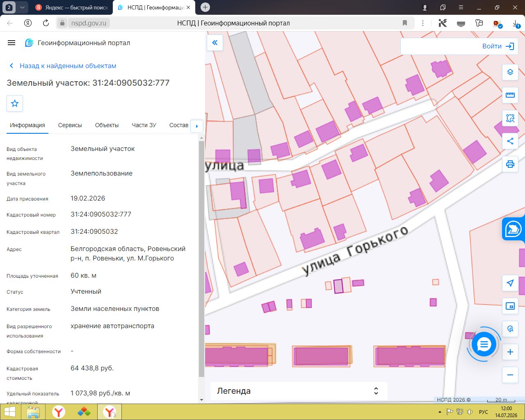
Task: Go to Yandex home via Я button
Action: [x=28, y=23]
